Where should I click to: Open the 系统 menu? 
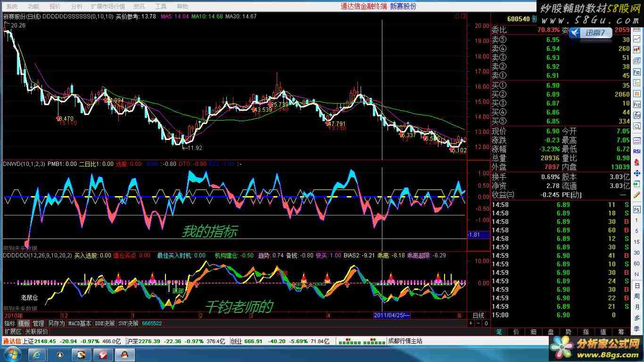point(12,7)
